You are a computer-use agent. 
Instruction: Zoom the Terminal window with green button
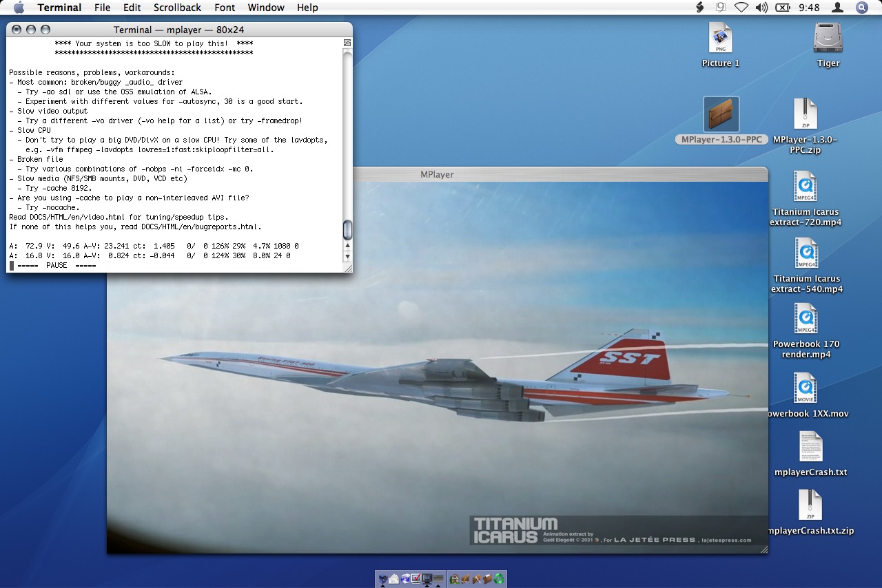tap(45, 30)
